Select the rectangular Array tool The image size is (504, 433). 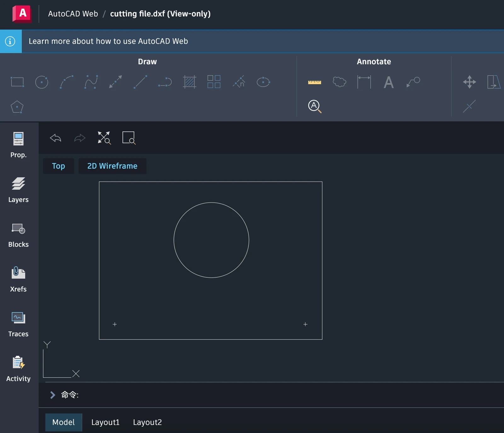coord(214,82)
